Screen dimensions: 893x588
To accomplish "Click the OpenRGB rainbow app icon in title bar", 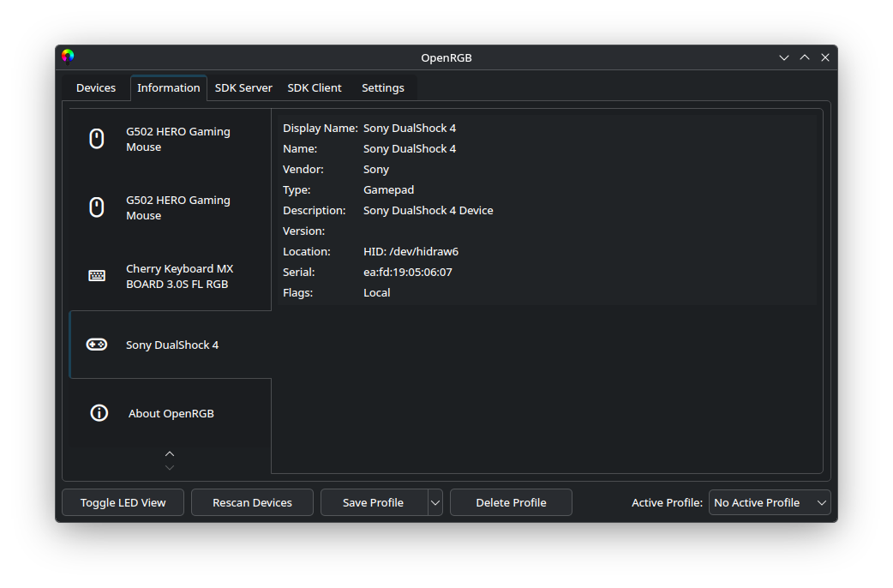I will point(68,57).
